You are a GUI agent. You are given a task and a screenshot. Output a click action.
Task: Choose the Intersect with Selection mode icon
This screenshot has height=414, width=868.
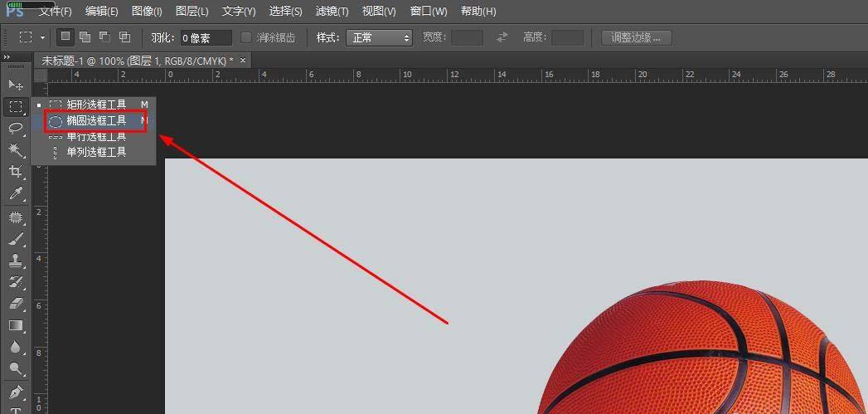124,37
